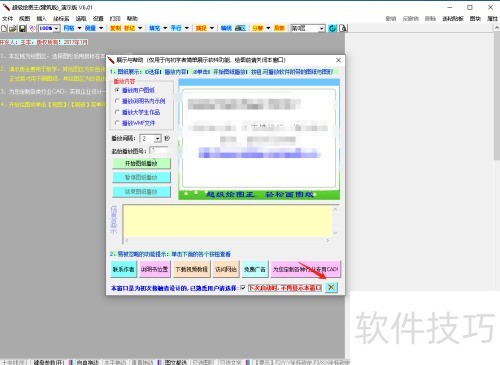Image resolution: width=500 pixels, height=365 pixels.
Task: Click the blue refresh icon in toolbar
Action: point(332,28)
